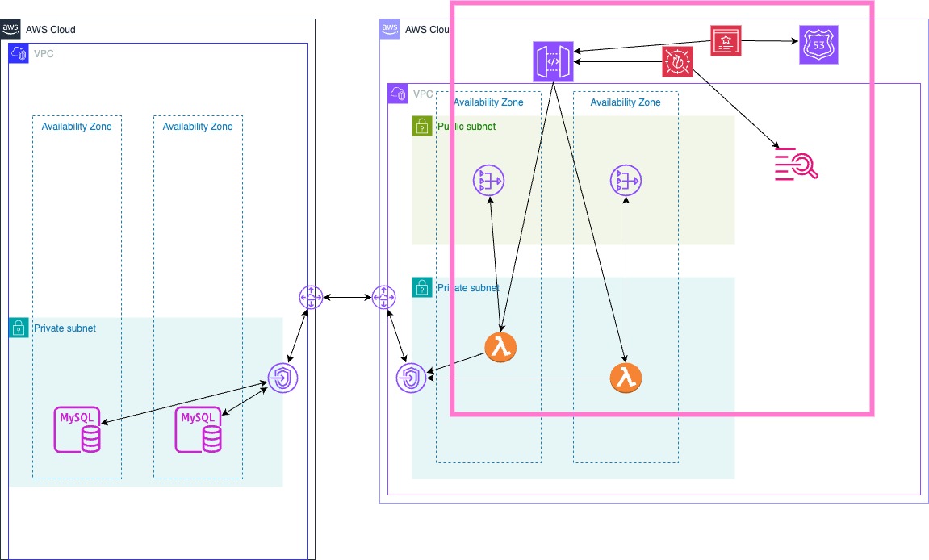Select the red WAF firewall icon

point(677,61)
